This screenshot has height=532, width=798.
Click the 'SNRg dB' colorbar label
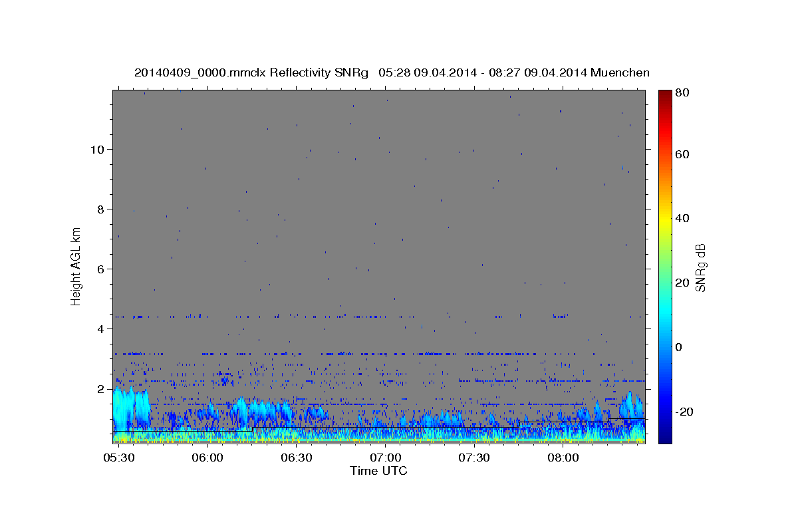[x=700, y=267]
